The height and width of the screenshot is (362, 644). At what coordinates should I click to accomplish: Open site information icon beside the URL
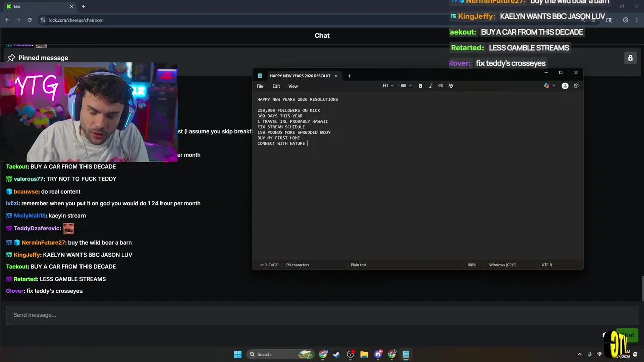coord(43,20)
